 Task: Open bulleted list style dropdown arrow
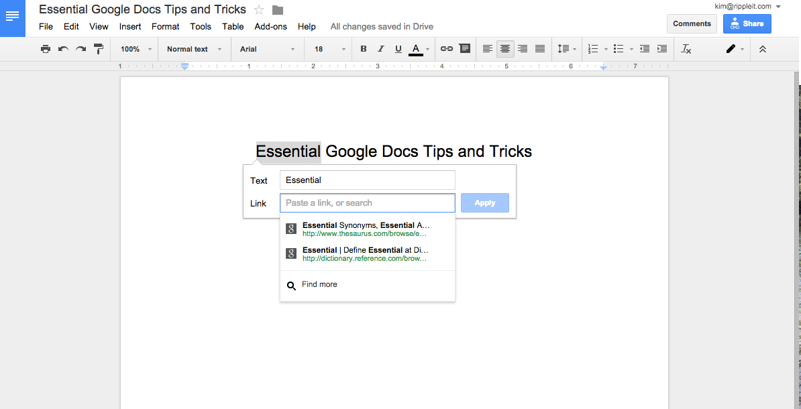[x=631, y=50]
